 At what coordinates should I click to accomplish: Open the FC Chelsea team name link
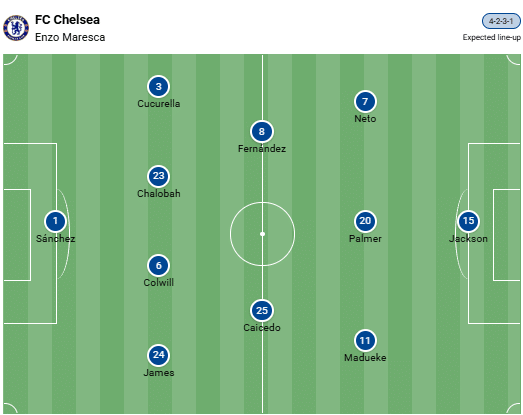[67, 20]
